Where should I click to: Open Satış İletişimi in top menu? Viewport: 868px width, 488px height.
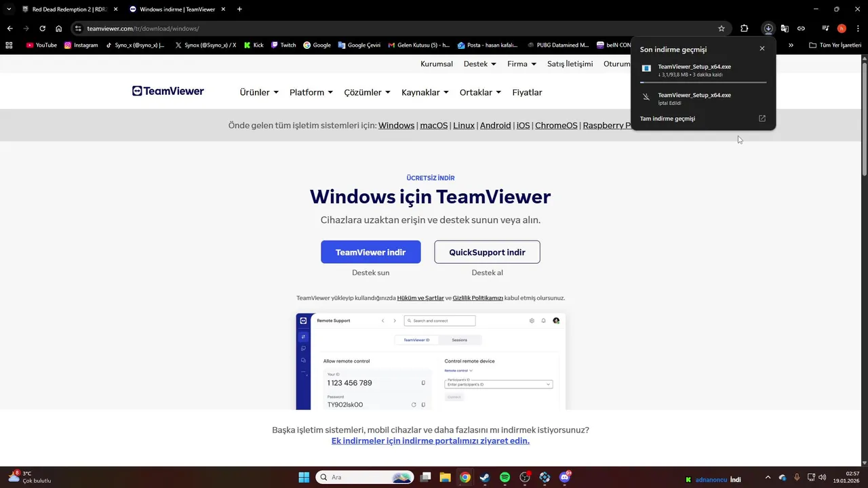tap(570, 64)
